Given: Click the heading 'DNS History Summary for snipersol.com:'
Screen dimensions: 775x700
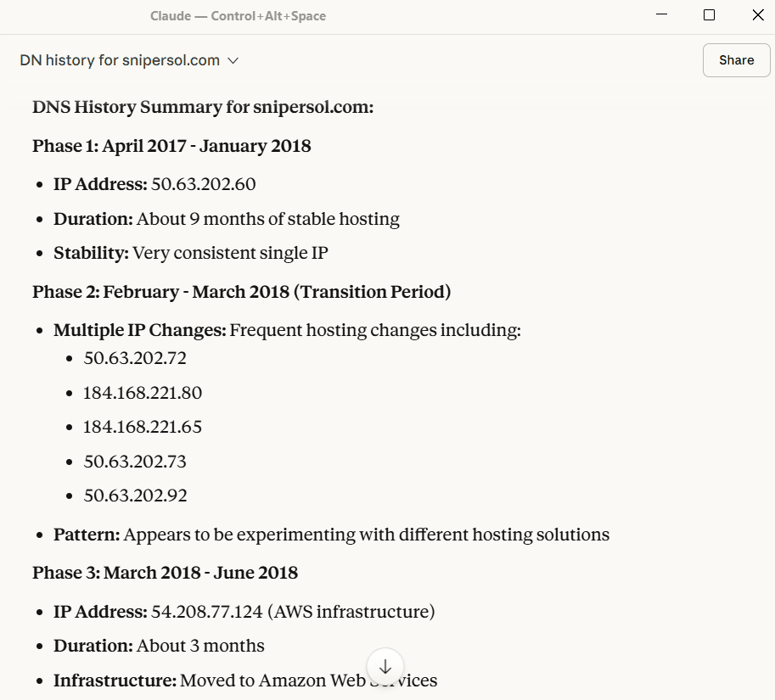Looking at the screenshot, I should pos(203,107).
